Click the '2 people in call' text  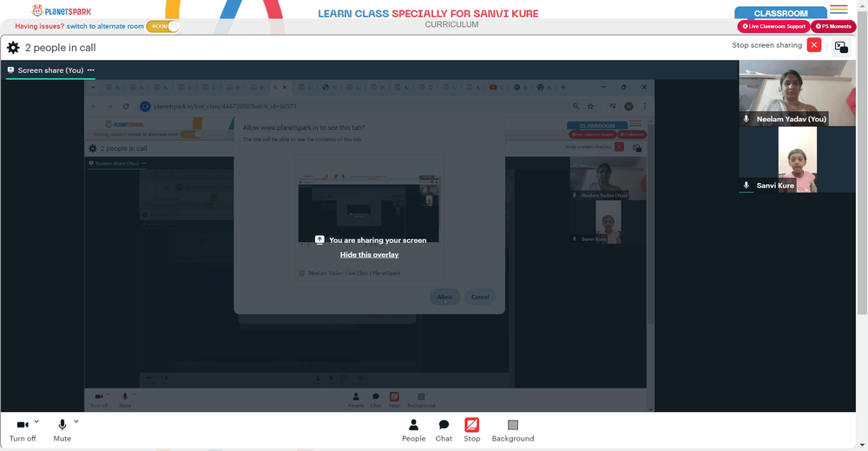pyautogui.click(x=61, y=48)
